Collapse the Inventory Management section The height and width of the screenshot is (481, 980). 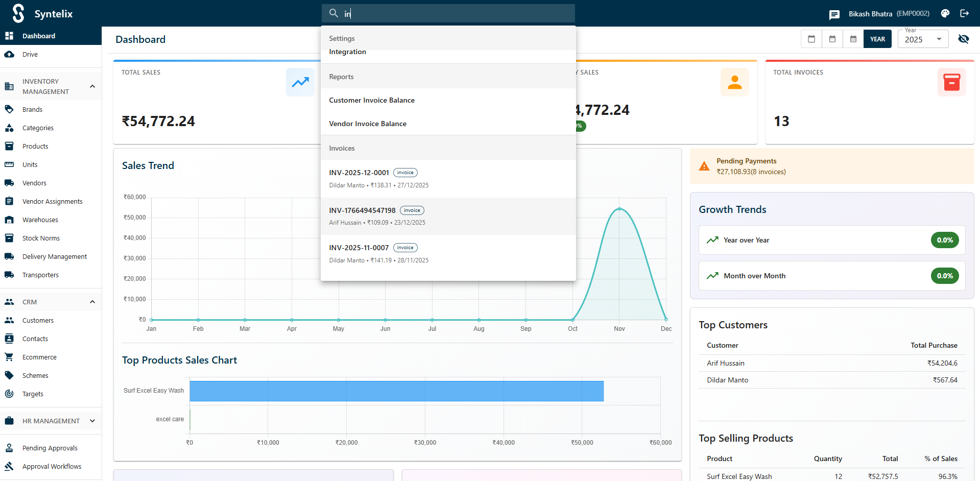(92, 86)
